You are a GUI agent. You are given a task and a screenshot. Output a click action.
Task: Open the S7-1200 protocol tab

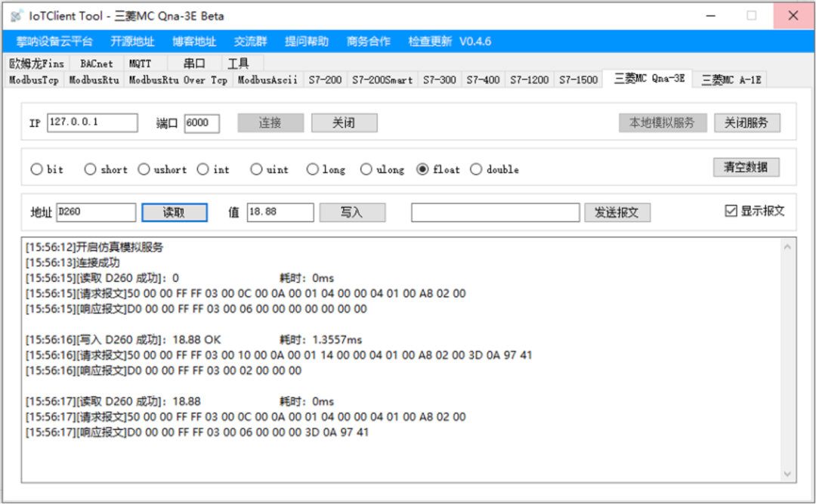(x=529, y=79)
